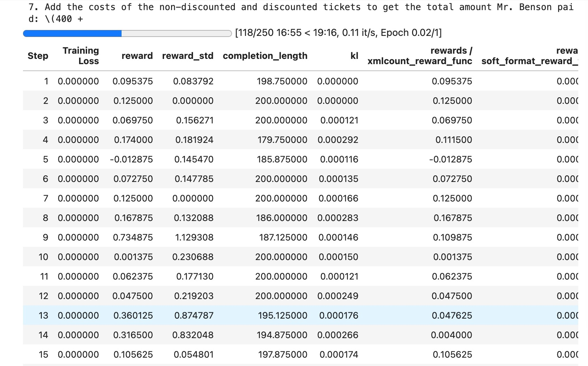Click the reward column header
This screenshot has width=588, height=366.
[137, 56]
